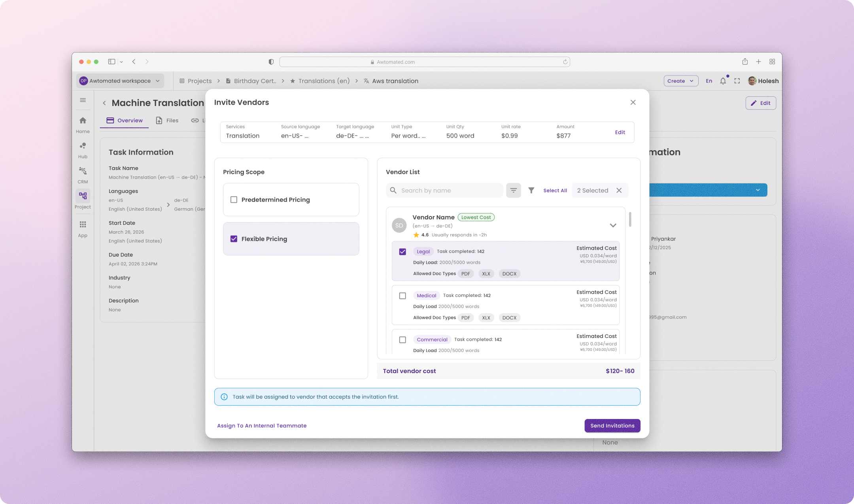854x504 pixels.
Task: Enable Predetermined Pricing checkbox
Action: tap(234, 200)
